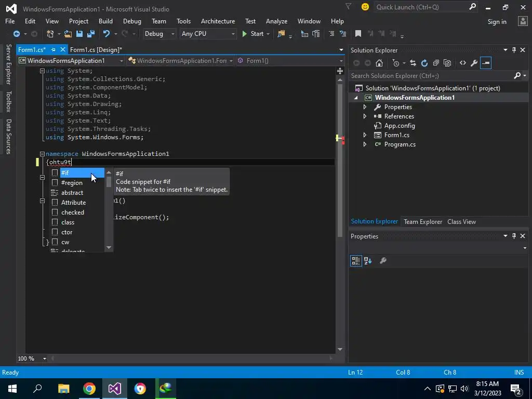
Task: Expand the References node
Action: (365, 116)
